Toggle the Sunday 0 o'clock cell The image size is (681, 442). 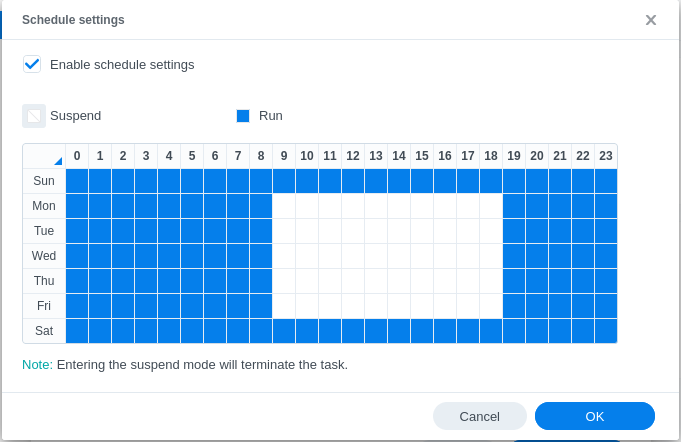pos(77,181)
